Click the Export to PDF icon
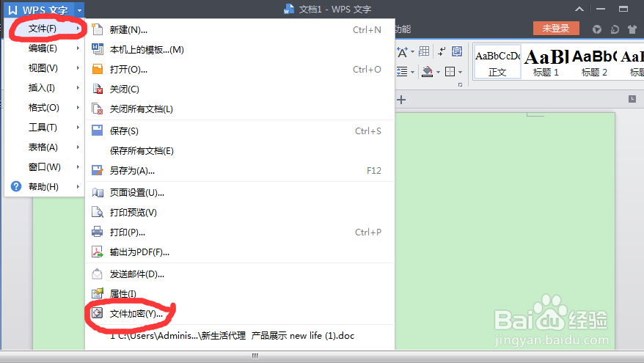Viewport: 644px width, 363px height. [98, 252]
